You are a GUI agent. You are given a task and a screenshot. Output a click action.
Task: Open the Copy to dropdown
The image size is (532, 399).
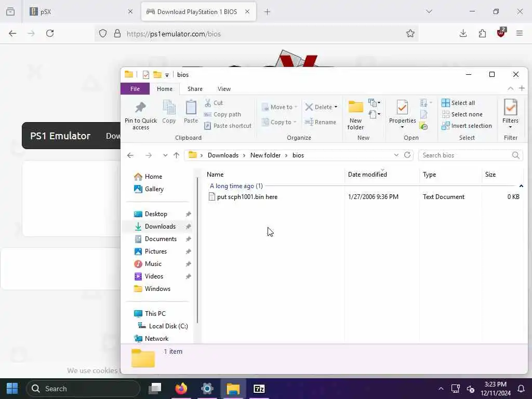[279, 122]
